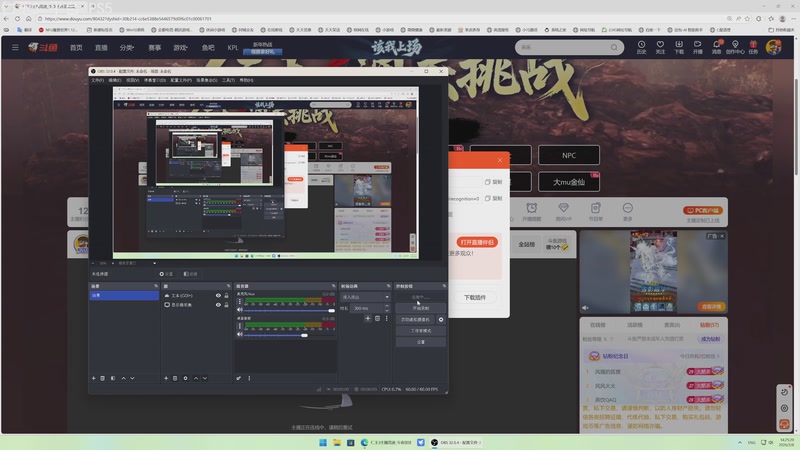Open Douyu hamburger menu

coord(15,47)
